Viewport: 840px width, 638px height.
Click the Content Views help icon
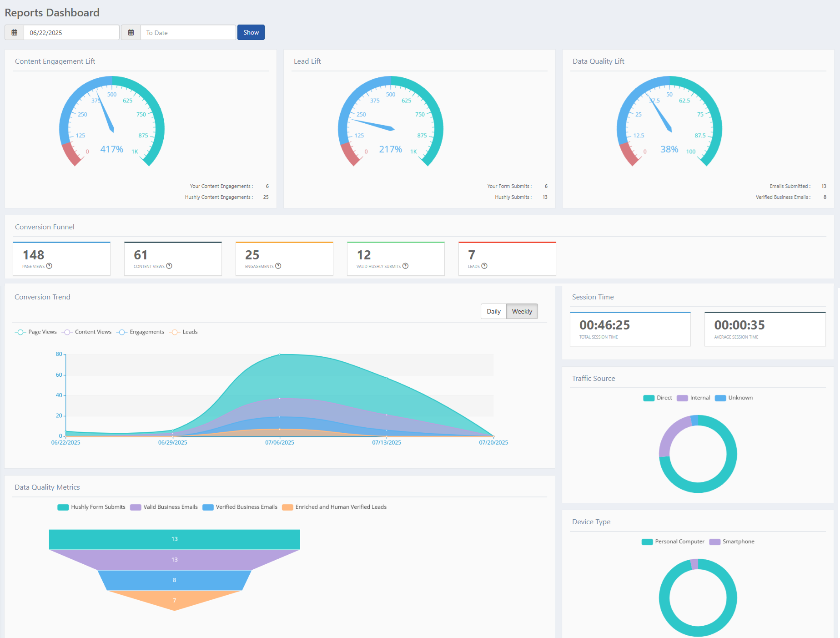point(169,266)
